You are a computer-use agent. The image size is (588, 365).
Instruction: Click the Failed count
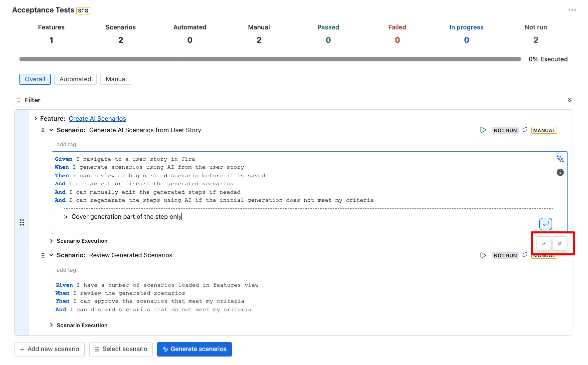click(397, 40)
